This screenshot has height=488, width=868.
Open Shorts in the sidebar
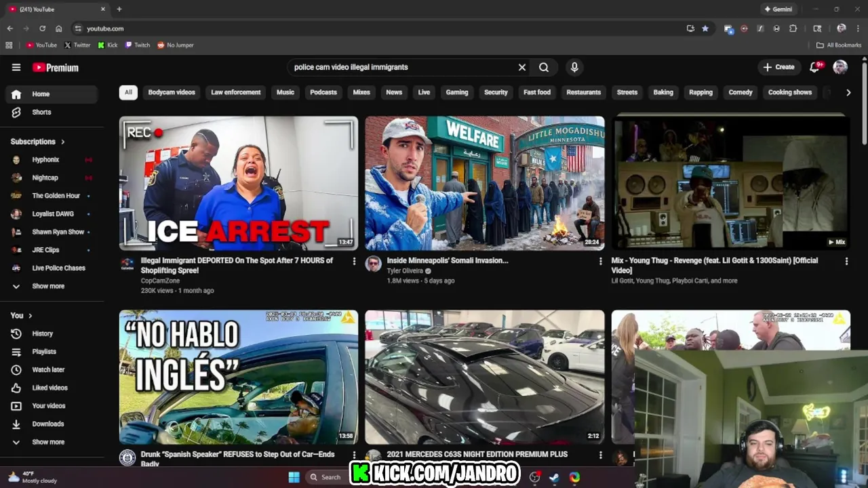coord(52,113)
